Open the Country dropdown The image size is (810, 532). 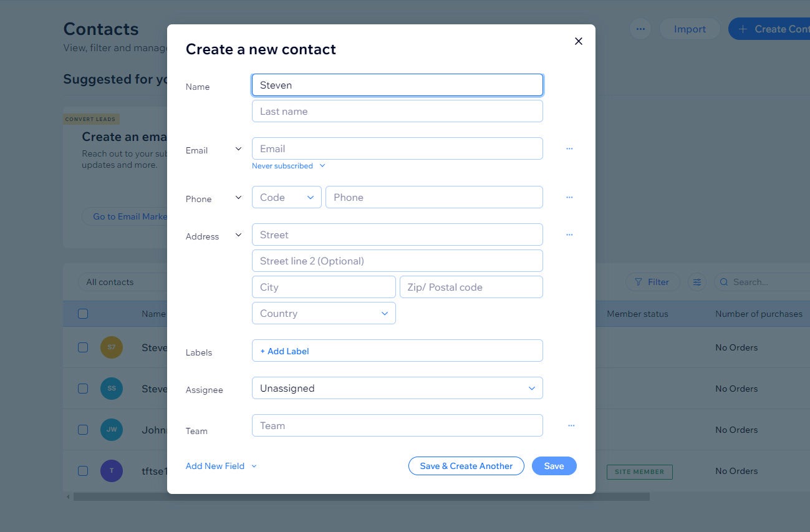pyautogui.click(x=324, y=313)
